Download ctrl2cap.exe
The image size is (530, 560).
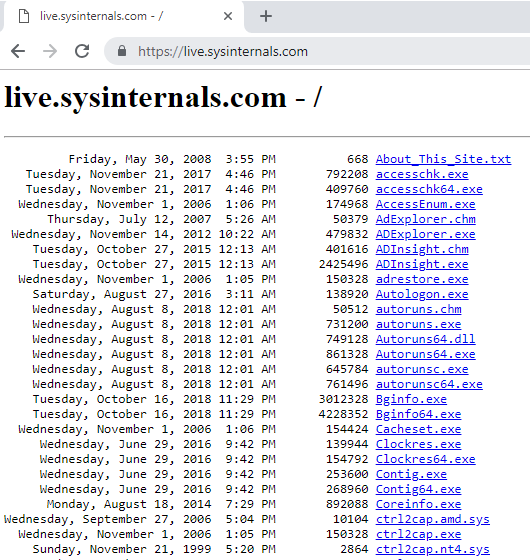418,534
